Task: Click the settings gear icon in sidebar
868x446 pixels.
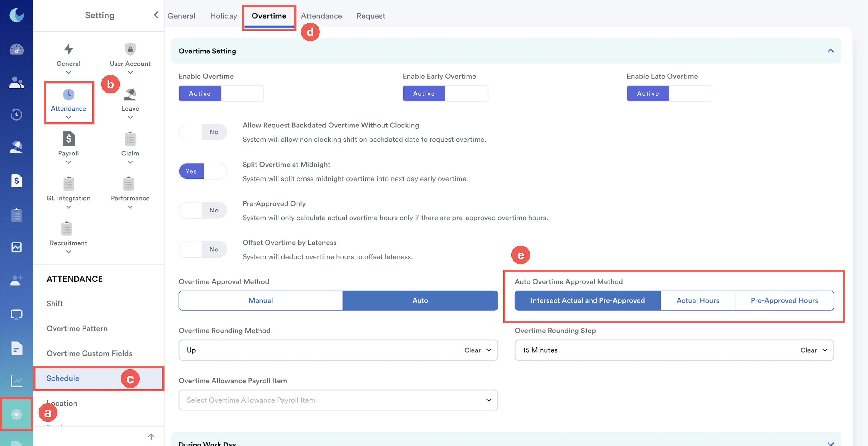Action: coord(16,414)
